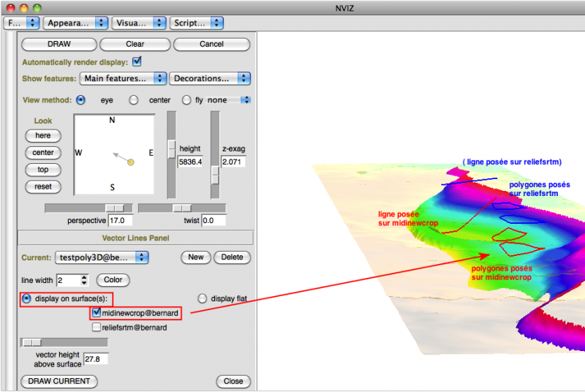
Task: Open the Visualize menu
Action: coord(138,23)
